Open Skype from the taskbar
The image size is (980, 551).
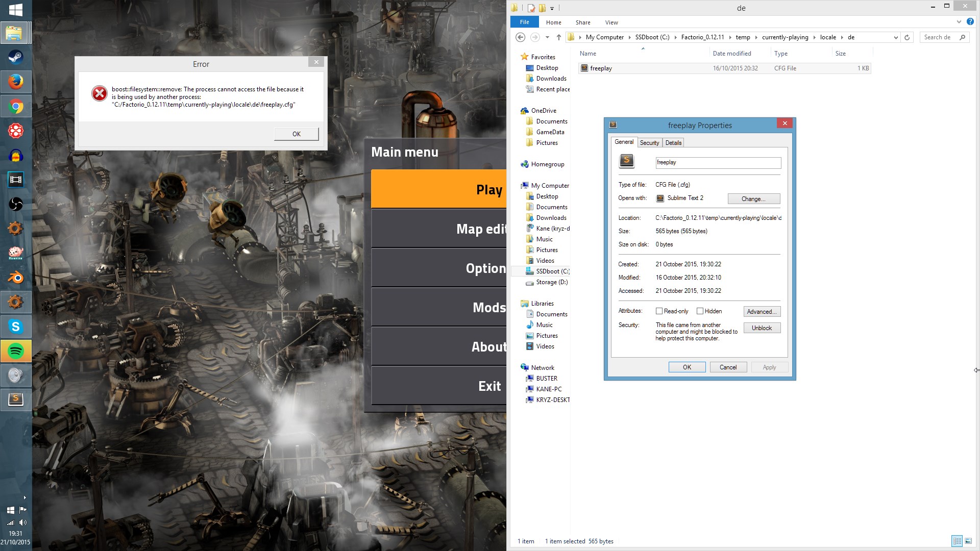[15, 327]
